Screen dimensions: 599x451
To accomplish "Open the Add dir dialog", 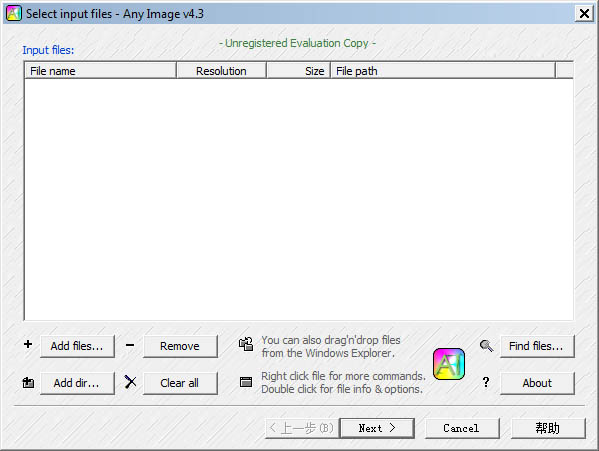I will click(x=77, y=383).
